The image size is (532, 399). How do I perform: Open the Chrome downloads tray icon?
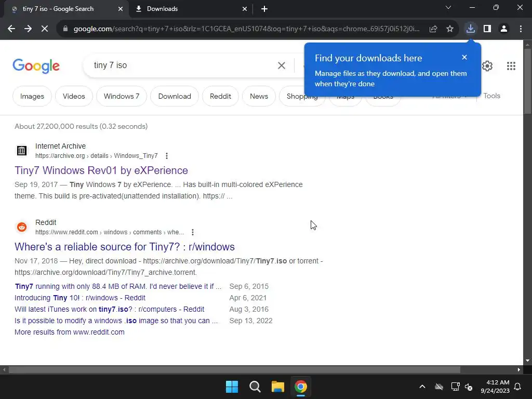pyautogui.click(x=470, y=29)
